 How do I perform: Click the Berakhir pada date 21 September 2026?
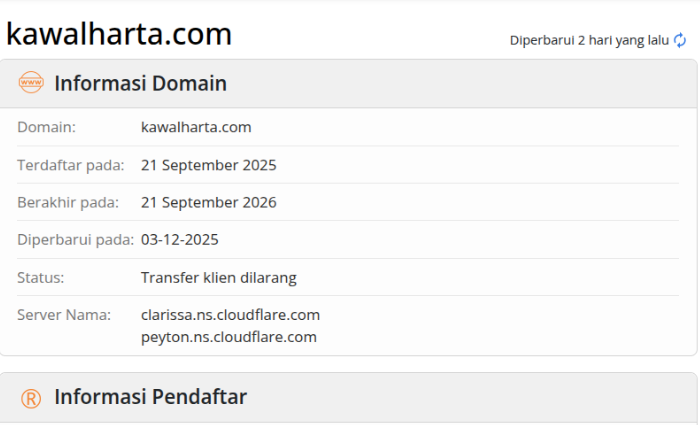tap(208, 203)
